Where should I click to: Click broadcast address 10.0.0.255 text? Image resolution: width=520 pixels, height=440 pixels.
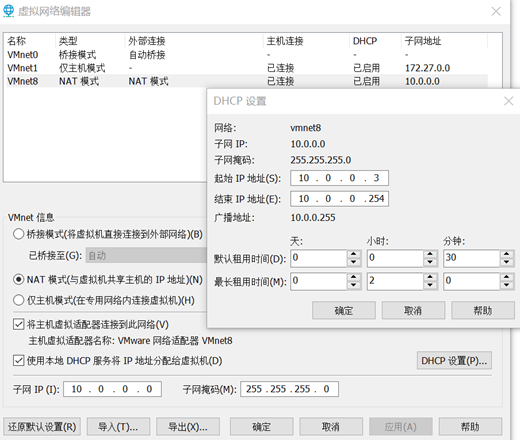(x=313, y=218)
